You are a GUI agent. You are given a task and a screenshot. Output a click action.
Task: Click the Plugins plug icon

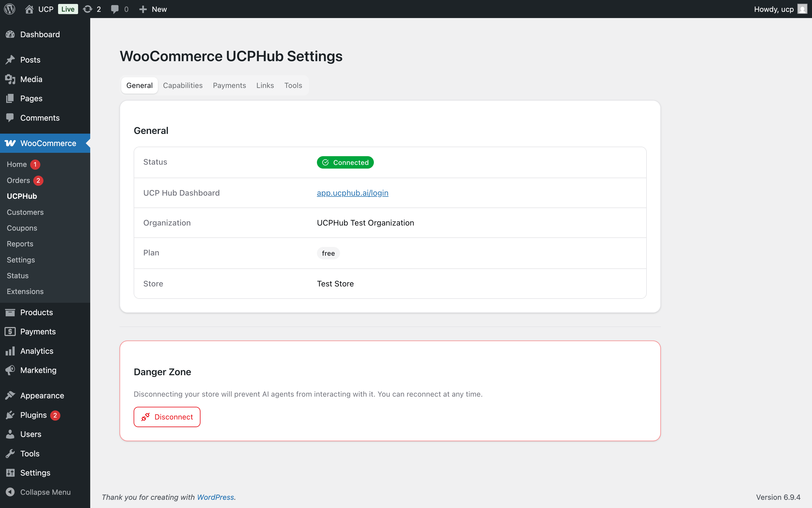(10, 415)
